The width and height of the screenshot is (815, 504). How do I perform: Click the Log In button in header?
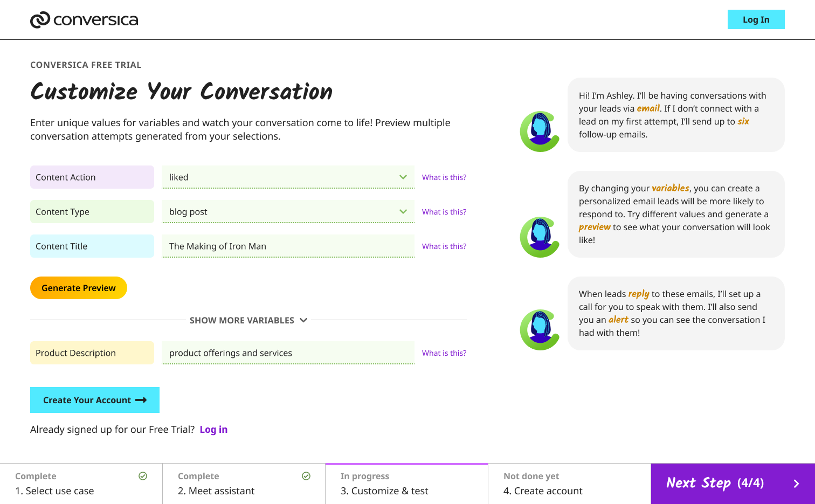click(756, 19)
